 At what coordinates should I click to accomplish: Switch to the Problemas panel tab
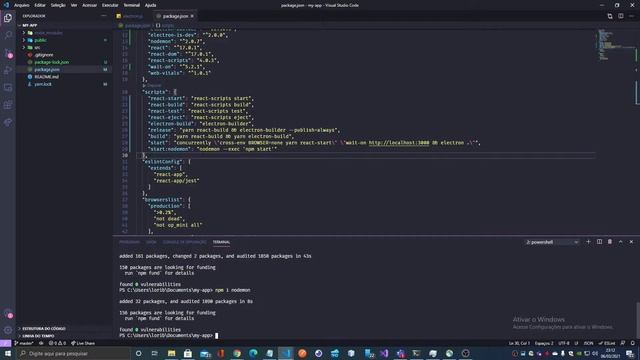point(129,242)
